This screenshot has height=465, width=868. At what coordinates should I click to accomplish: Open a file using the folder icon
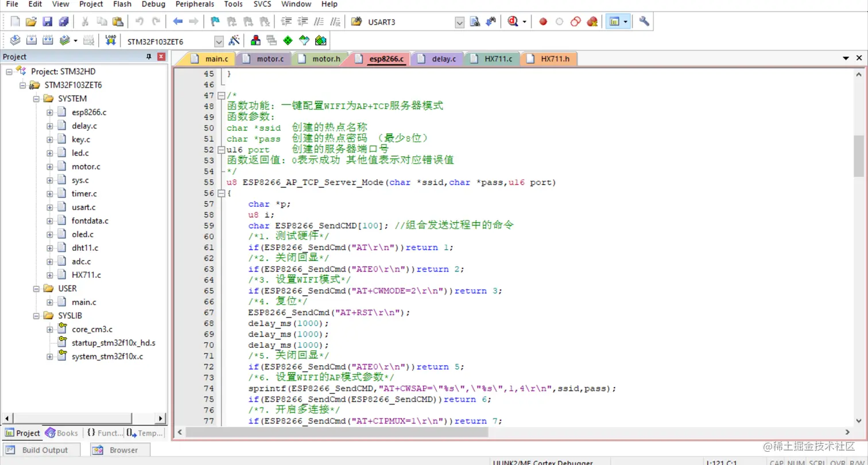[32, 22]
